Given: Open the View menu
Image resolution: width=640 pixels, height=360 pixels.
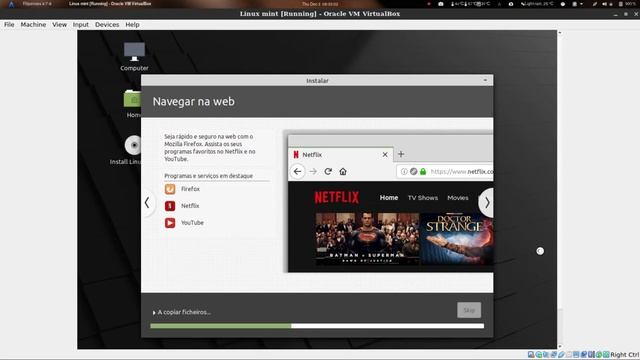Looking at the screenshot, I should [59, 24].
